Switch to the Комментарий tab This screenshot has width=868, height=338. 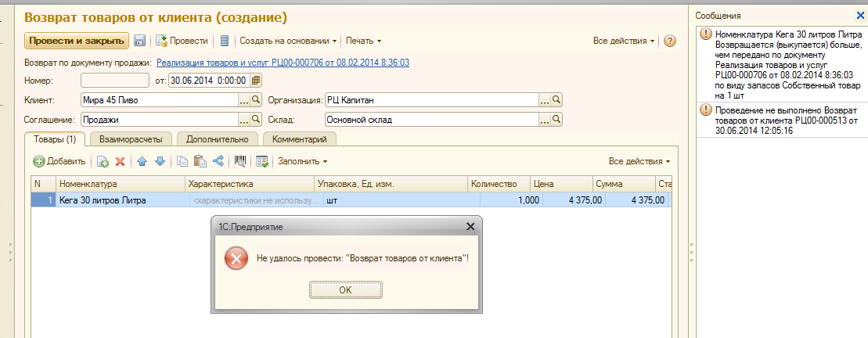click(300, 138)
